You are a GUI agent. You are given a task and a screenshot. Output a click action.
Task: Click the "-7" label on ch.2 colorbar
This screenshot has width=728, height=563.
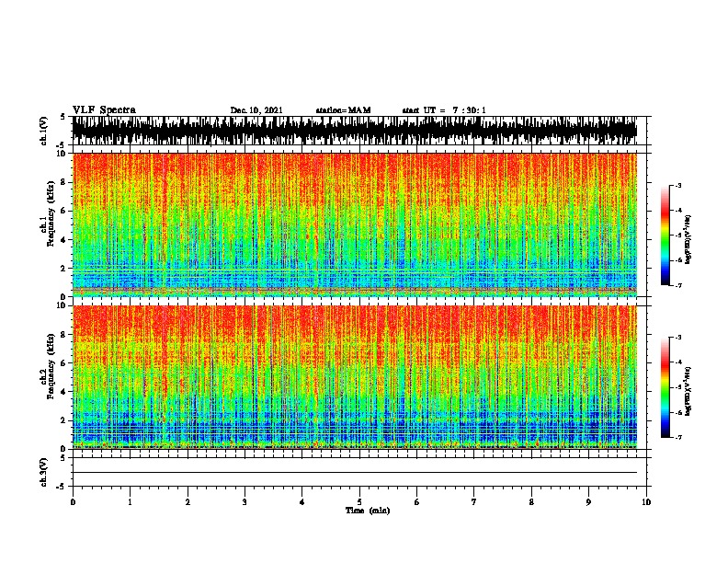[x=677, y=438]
